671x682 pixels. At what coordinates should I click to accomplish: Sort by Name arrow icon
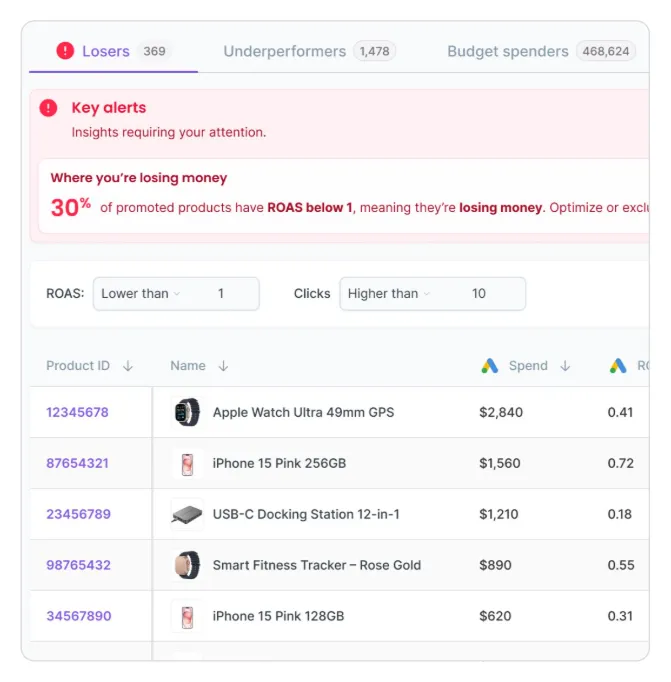click(x=224, y=366)
